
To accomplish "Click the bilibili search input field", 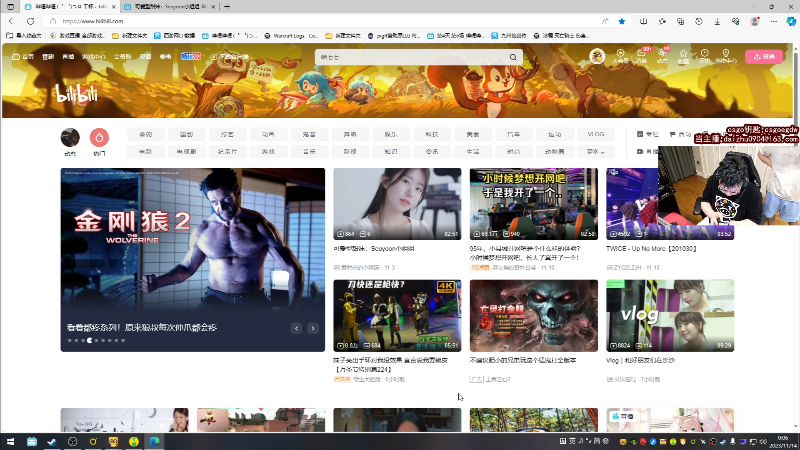I will 412,57.
